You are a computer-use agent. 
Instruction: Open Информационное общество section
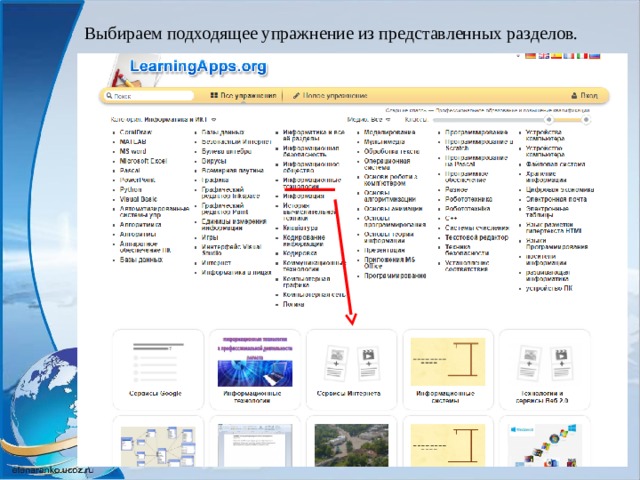pos(311,167)
